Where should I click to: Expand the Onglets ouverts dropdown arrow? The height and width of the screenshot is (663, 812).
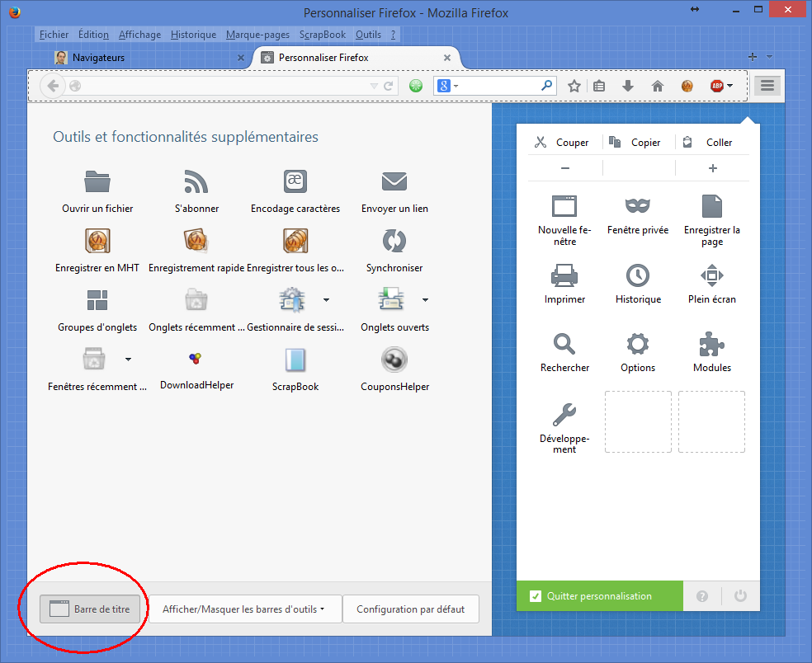pyautogui.click(x=425, y=299)
